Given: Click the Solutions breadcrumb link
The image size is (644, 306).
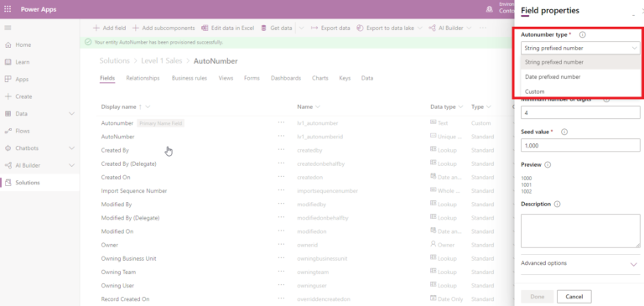Looking at the screenshot, I should (x=115, y=61).
